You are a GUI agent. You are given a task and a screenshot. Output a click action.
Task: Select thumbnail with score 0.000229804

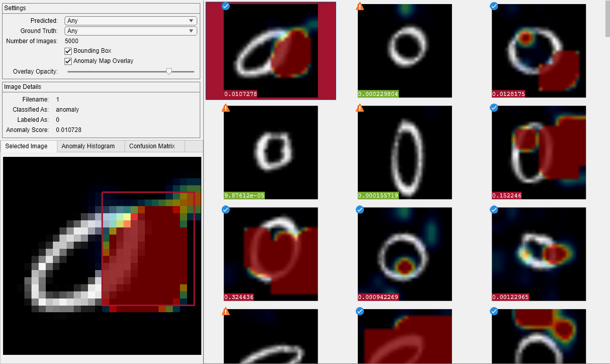(405, 51)
